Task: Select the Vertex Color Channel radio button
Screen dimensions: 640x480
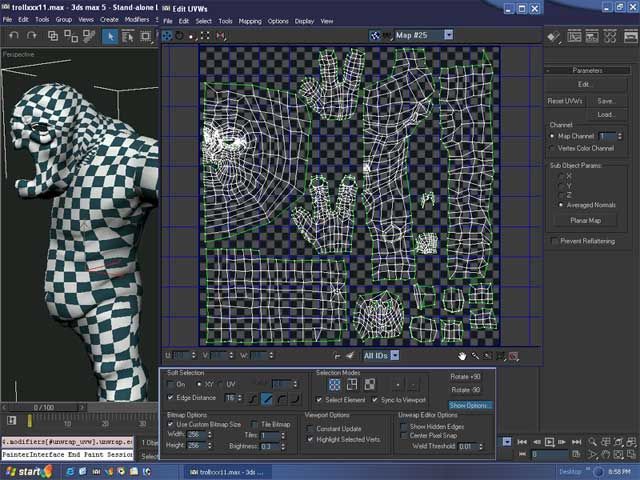Action: (553, 148)
